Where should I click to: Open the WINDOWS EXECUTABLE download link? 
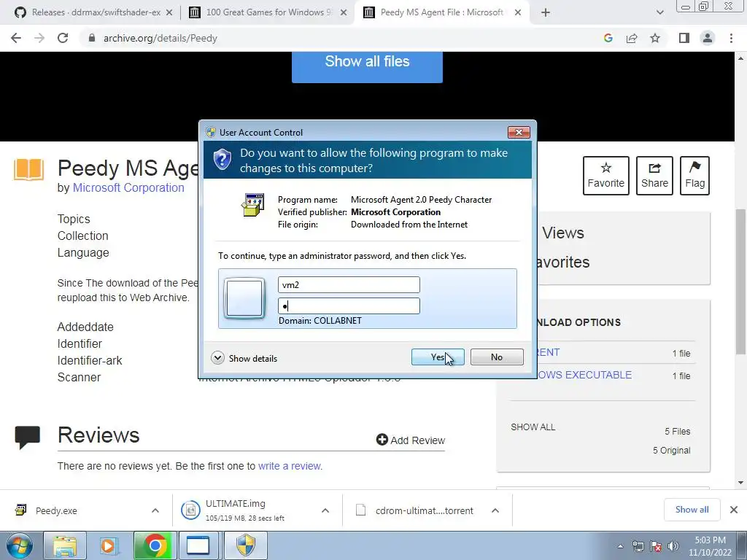tap(584, 375)
